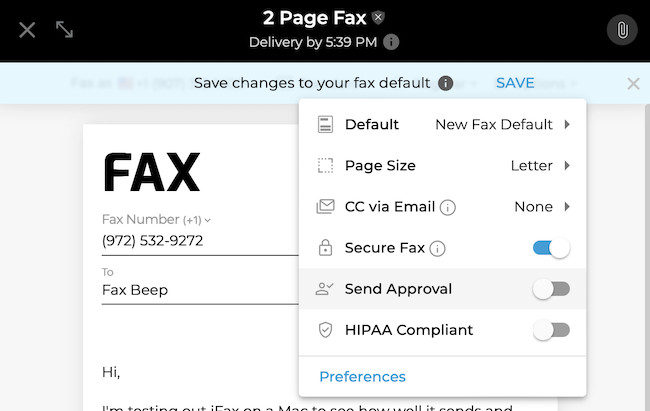Expand the Page Size Letter submenu arrow
This screenshot has width=650, height=411.
click(567, 165)
